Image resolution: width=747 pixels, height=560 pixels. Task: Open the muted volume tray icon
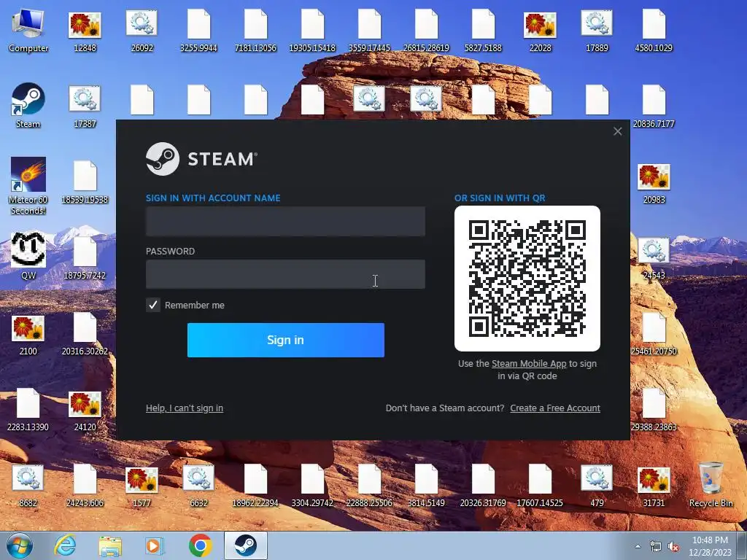click(x=673, y=547)
